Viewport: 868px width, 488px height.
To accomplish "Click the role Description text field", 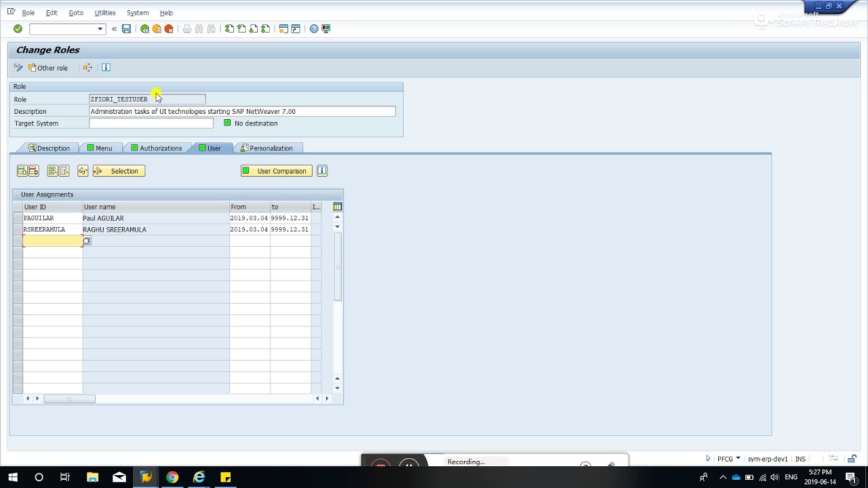I will [242, 111].
